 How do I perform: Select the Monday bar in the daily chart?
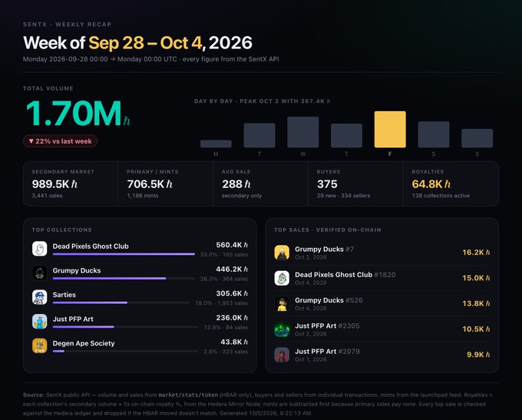coord(216,144)
